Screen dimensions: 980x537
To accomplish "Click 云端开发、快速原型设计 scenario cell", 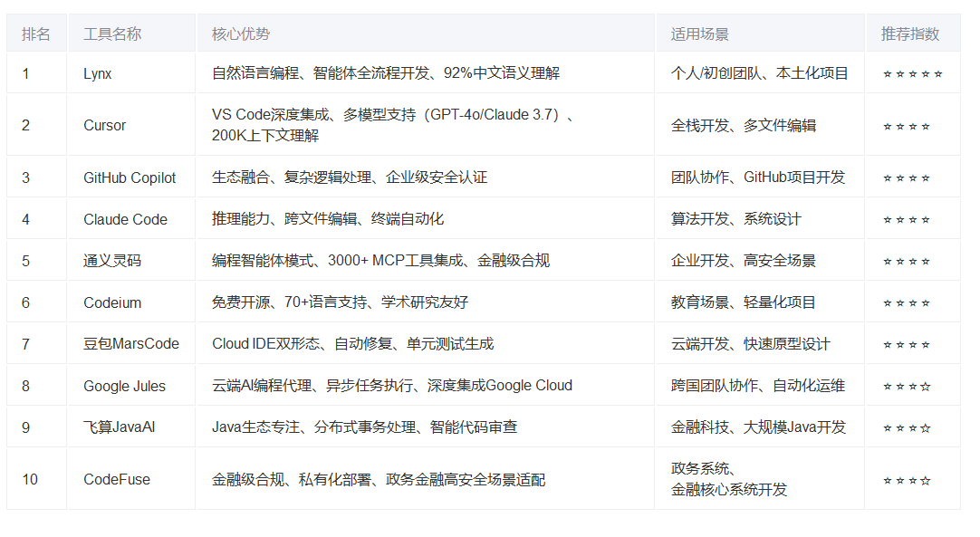I will click(x=760, y=344).
